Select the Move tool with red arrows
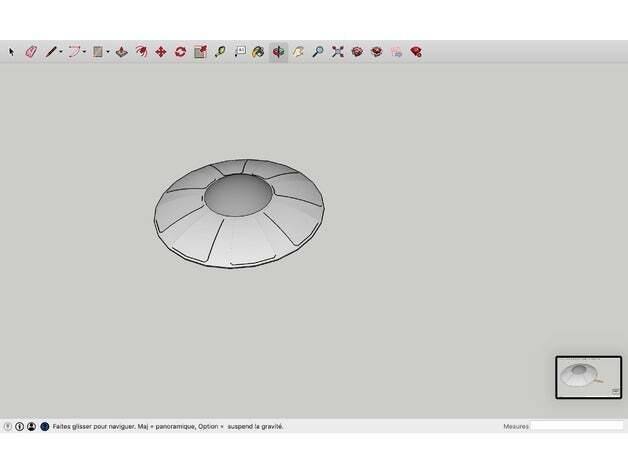Screen dimensions: 628x472 click(161, 52)
